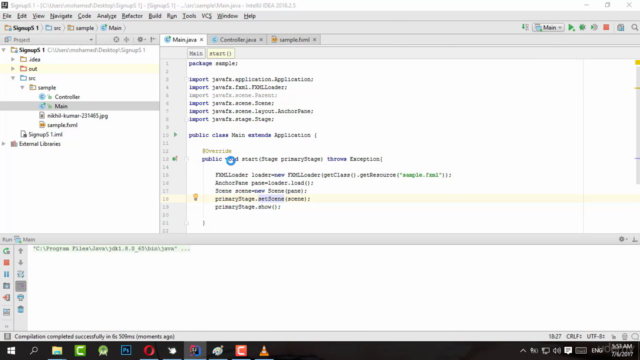Click the override gutter marker on line 13

click(175, 159)
